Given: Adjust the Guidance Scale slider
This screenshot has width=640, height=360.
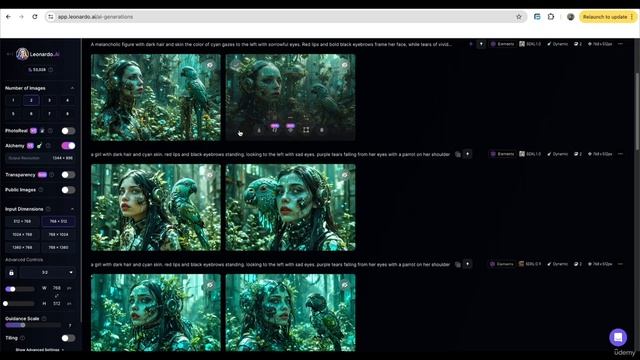Looking at the screenshot, I should [x=33, y=325].
